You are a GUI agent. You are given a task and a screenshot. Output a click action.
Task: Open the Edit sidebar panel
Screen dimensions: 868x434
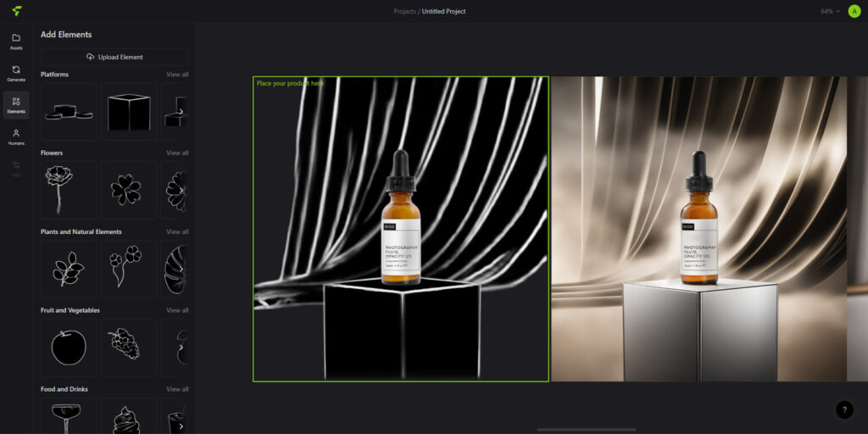tap(16, 169)
